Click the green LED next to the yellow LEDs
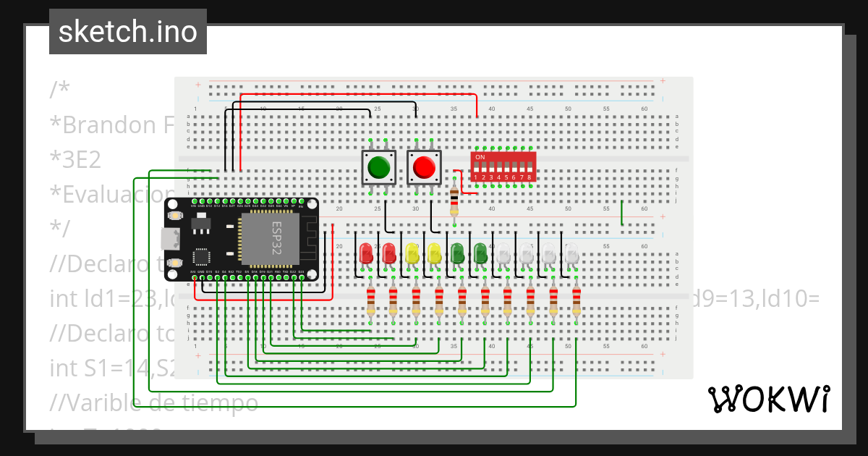Screen dimensions: 868x456 click(x=458, y=253)
